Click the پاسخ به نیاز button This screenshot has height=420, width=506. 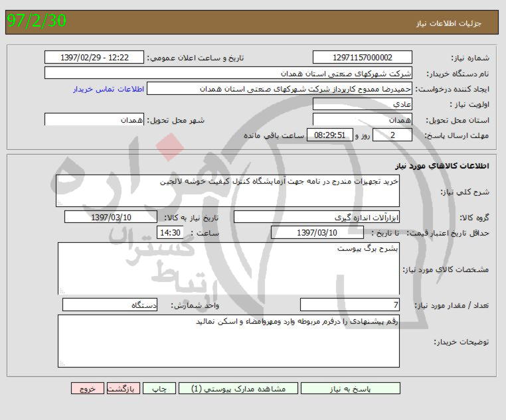(x=355, y=389)
